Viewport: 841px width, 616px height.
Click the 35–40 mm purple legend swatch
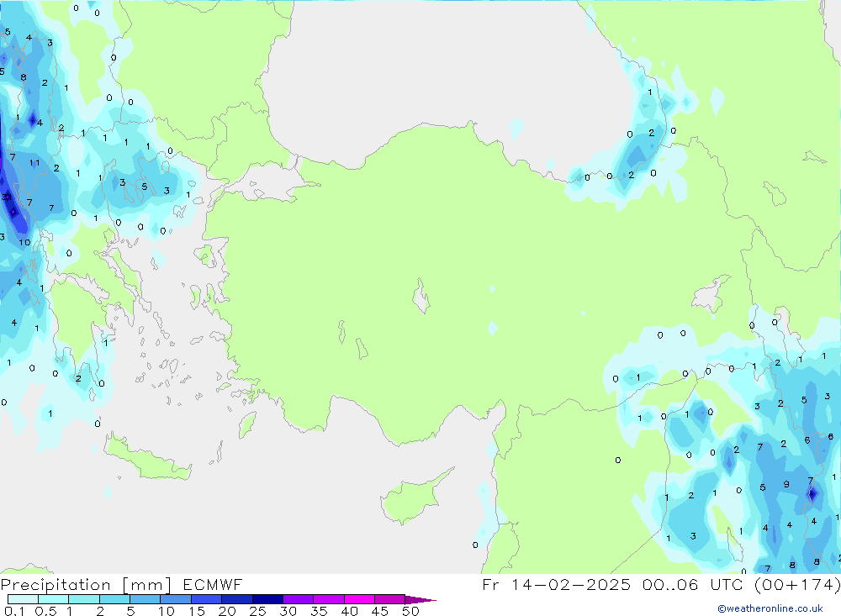328,599
